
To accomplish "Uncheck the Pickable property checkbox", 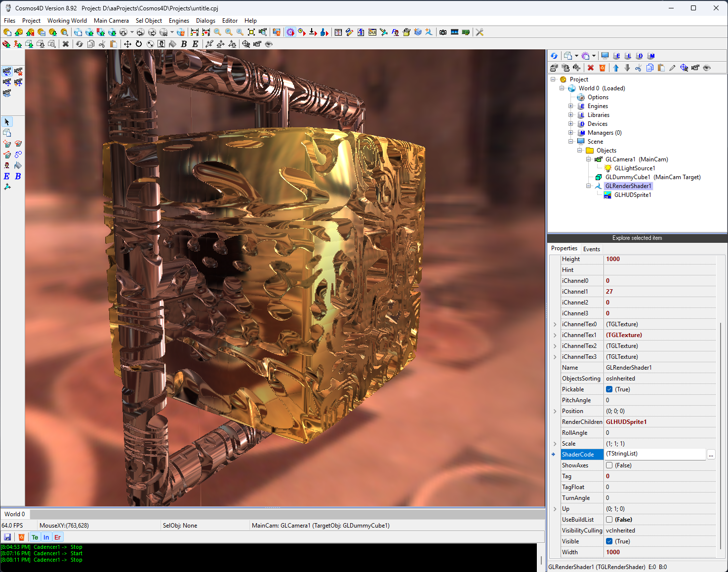I will [x=609, y=389].
